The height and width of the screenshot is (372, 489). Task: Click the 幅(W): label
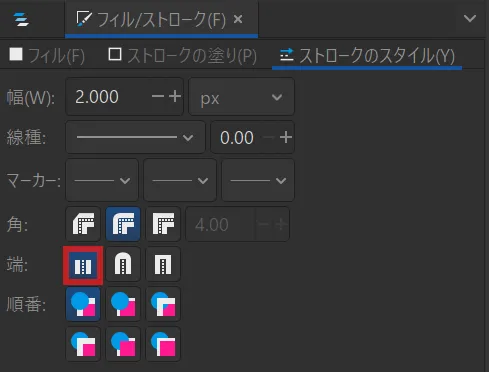(31, 98)
